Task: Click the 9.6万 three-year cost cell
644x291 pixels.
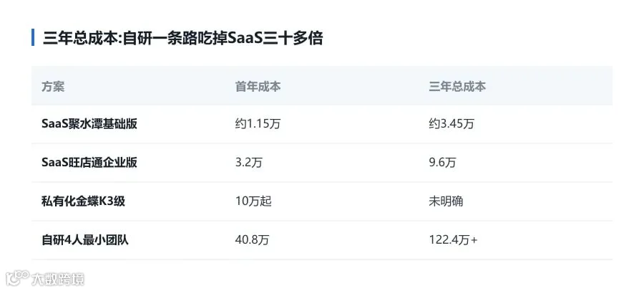Action: [443, 163]
